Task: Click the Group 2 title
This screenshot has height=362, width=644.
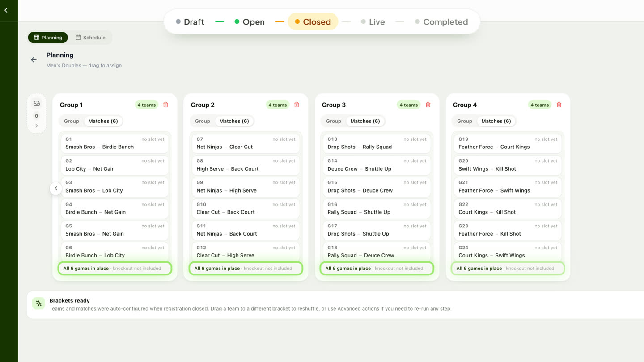Action: pos(203,105)
